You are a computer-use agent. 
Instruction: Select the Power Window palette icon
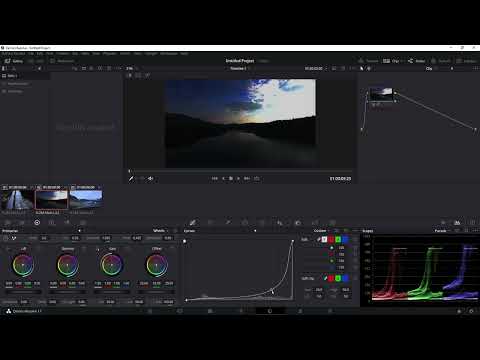click(245, 223)
